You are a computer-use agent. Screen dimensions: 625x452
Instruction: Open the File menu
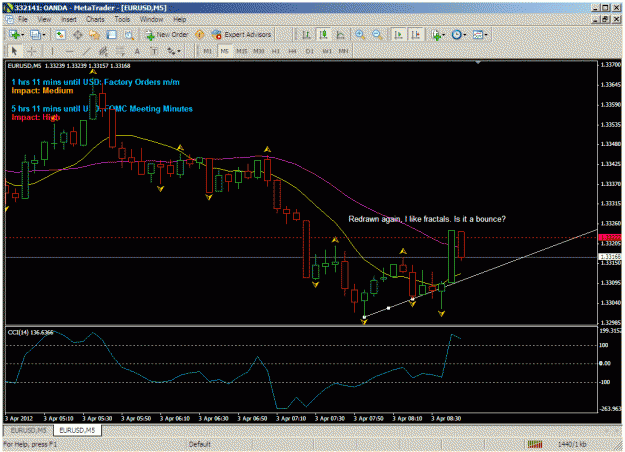(22, 19)
